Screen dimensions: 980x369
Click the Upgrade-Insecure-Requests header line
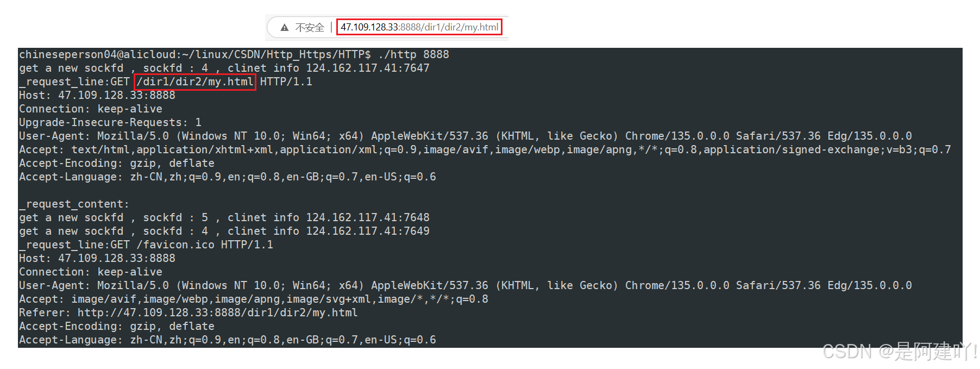[x=110, y=122]
